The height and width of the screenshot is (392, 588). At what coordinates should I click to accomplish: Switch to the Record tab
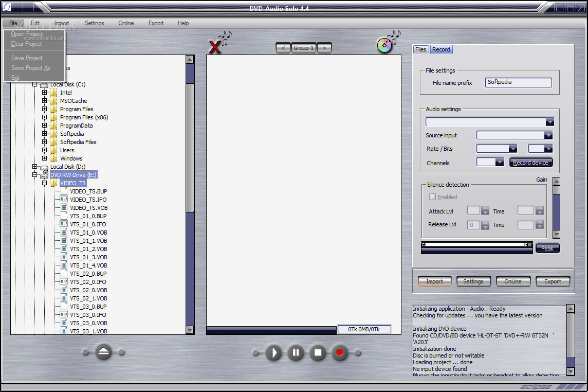click(x=441, y=49)
